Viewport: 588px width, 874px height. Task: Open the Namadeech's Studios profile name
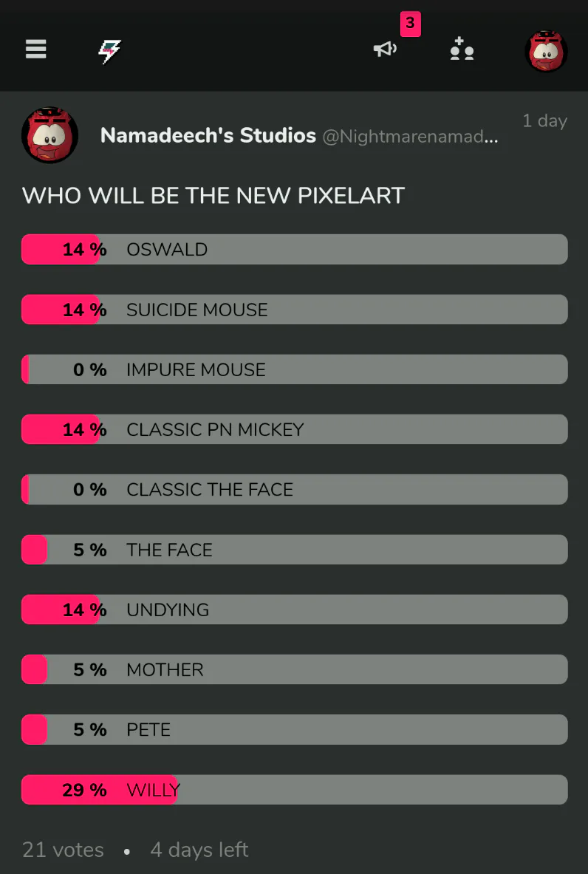[x=208, y=136]
